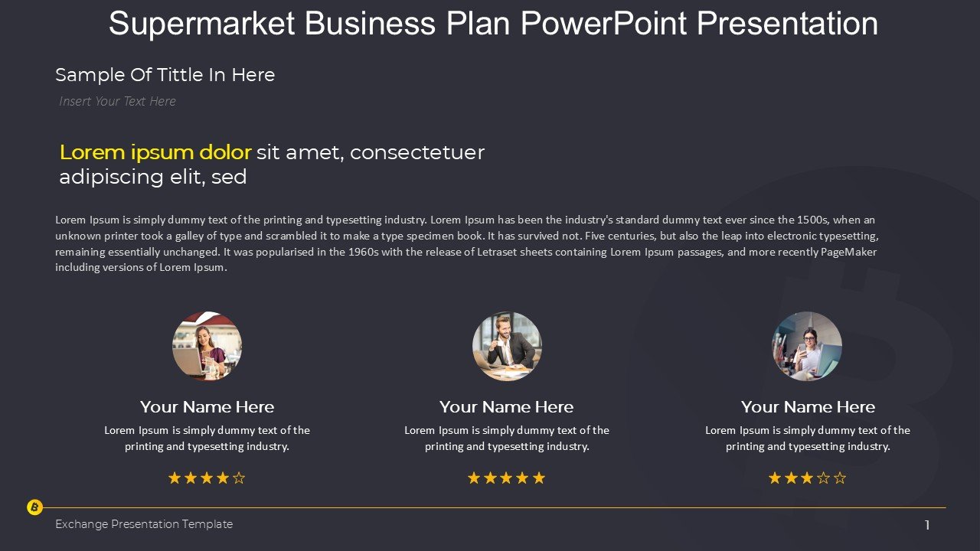Click the four-star rating under left profile

point(207,478)
